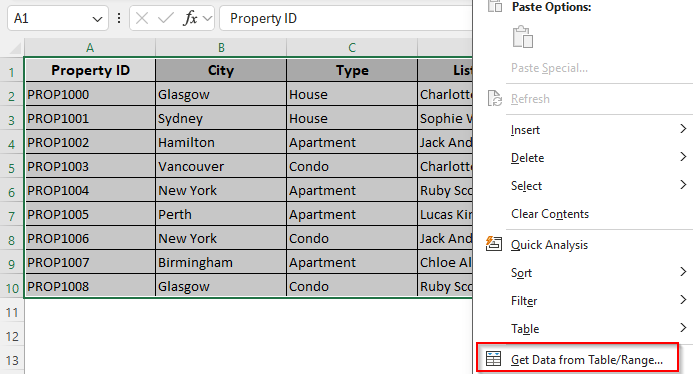Click the formula bar showing Property ID

tap(346, 18)
